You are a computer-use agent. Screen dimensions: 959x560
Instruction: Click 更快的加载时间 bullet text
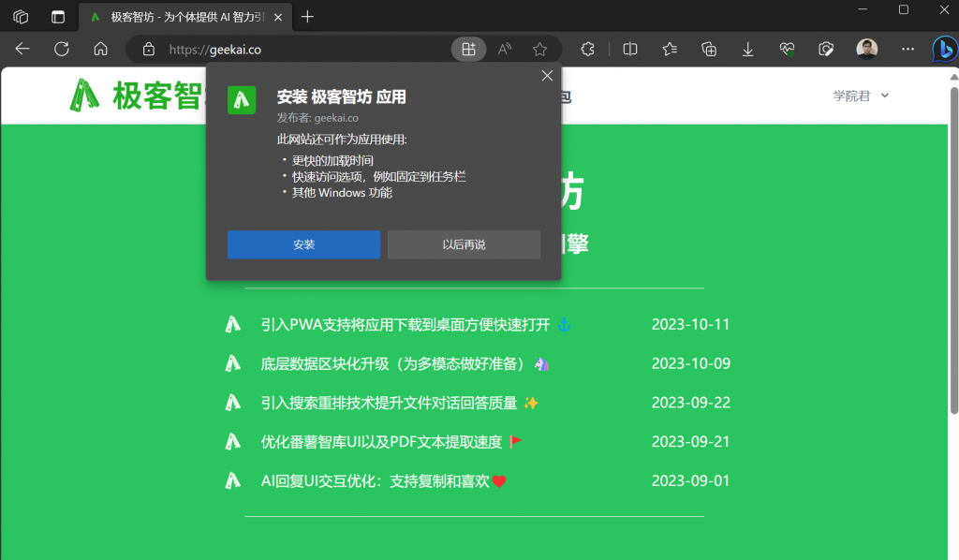pos(332,161)
